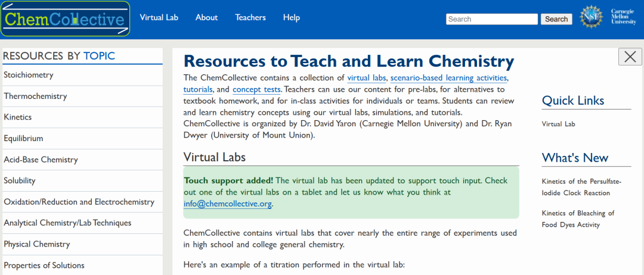Open the concept tests link
The image size is (644, 275).
click(x=256, y=89)
